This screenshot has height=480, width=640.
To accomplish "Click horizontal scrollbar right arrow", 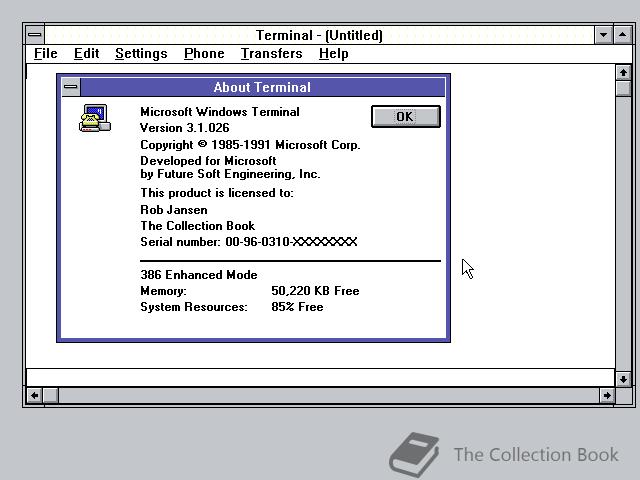I will coord(607,395).
